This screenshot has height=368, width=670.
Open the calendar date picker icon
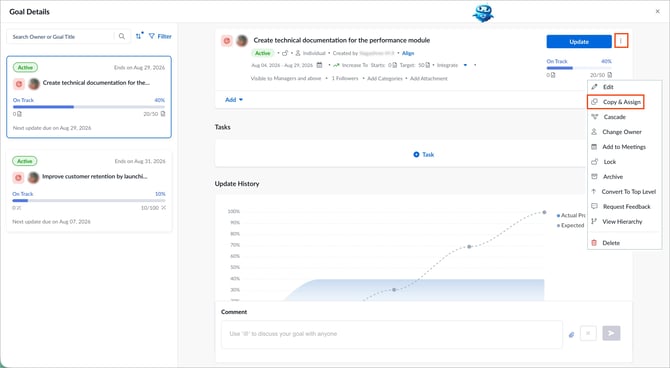point(319,65)
